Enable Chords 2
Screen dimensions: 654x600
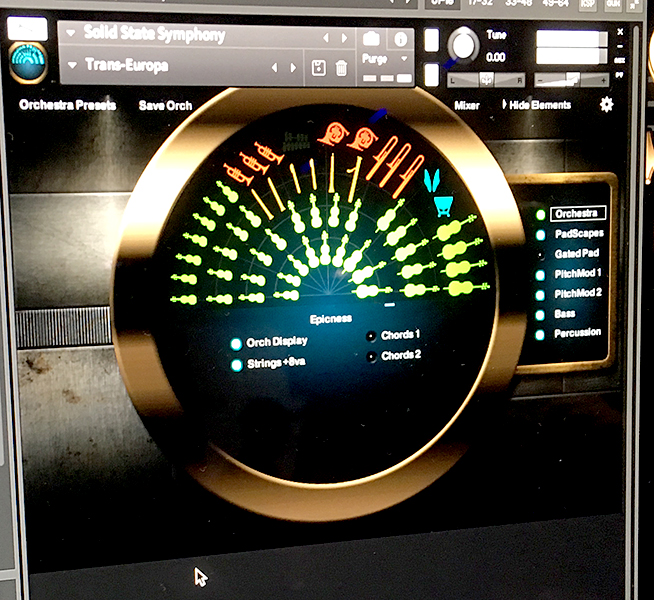coord(371,356)
